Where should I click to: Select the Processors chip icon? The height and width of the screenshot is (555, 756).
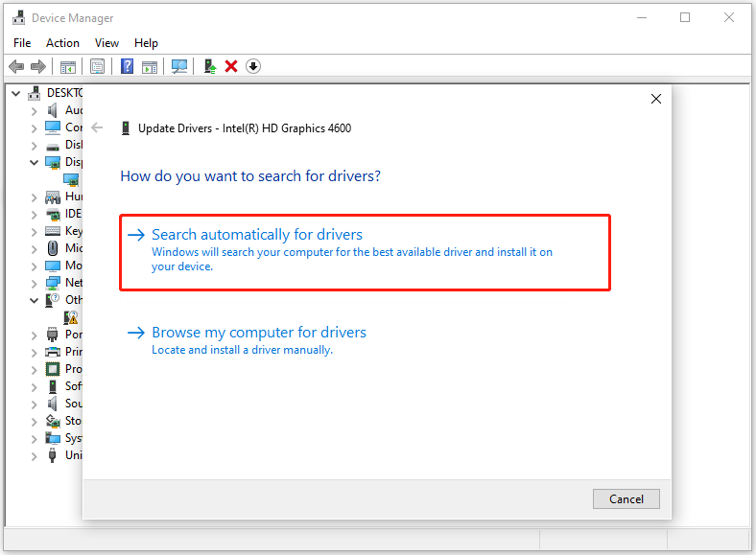(53, 369)
